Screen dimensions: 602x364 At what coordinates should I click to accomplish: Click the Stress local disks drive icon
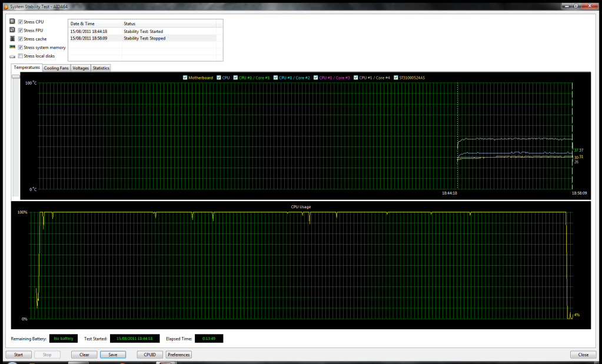point(12,56)
